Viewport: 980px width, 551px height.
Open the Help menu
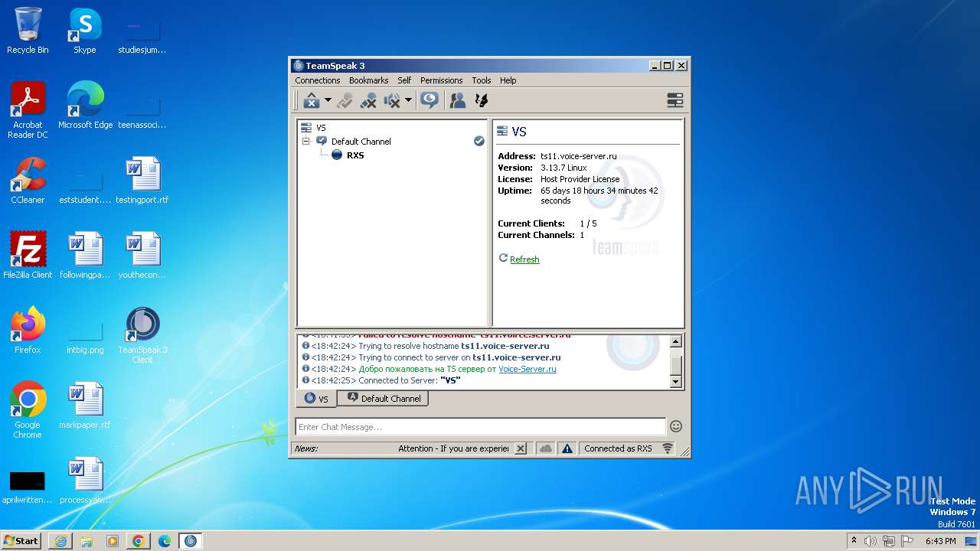pos(508,80)
